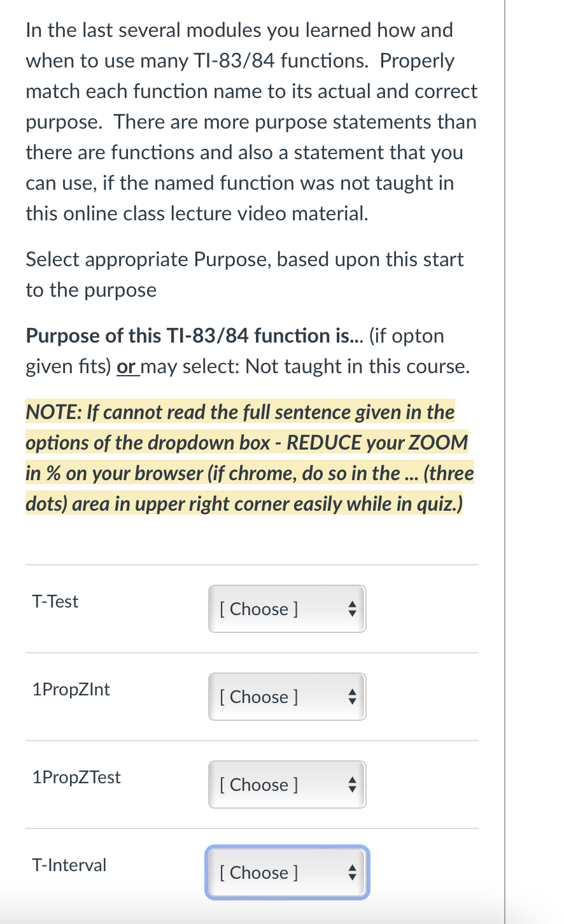The height and width of the screenshot is (924, 564).
Task: Select the T-Test row label
Action: tap(55, 601)
